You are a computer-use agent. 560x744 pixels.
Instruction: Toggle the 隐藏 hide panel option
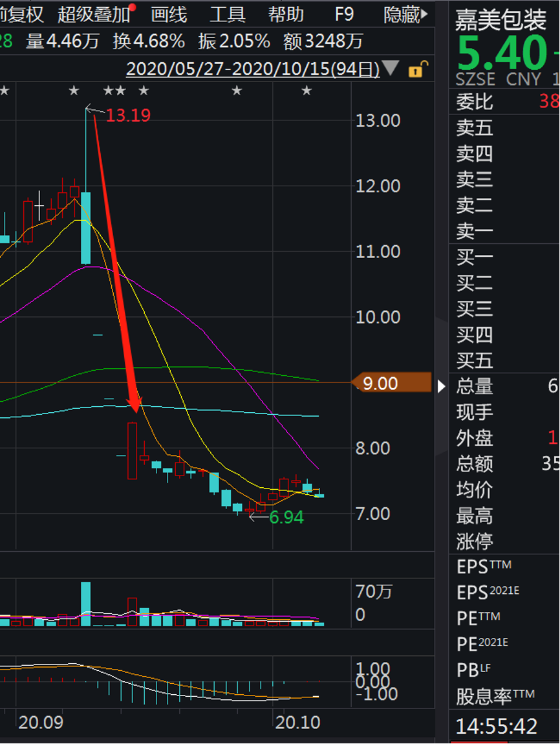(x=405, y=14)
